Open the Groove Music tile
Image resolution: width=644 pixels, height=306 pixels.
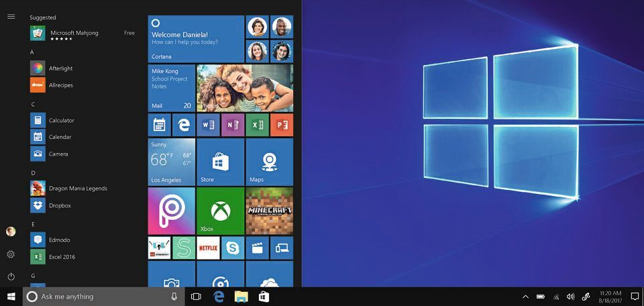click(220, 274)
